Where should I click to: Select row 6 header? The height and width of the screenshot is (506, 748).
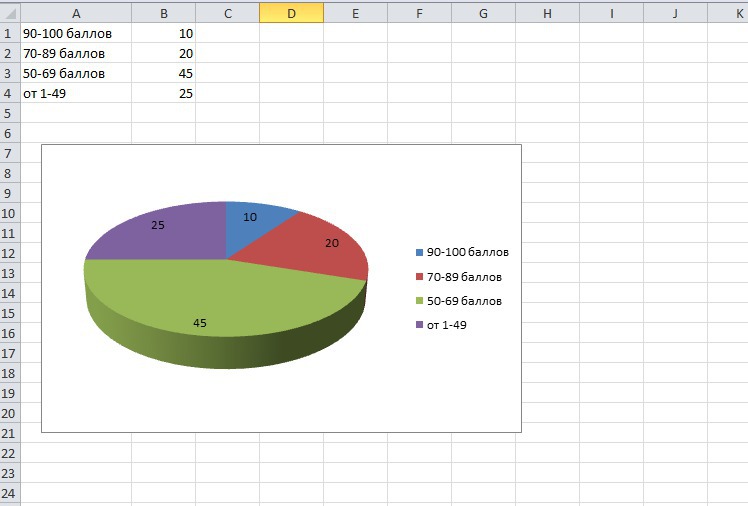pyautogui.click(x=10, y=133)
